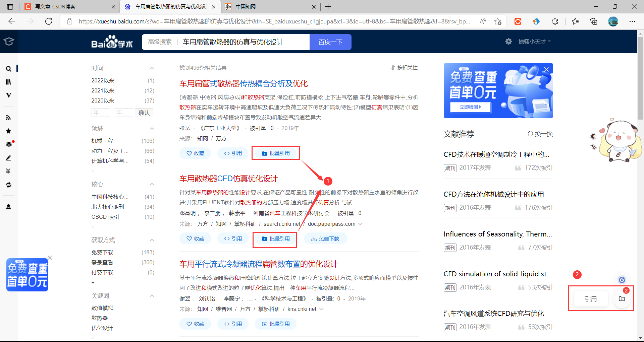The image size is (644, 342).
Task: Open sort order 按相关性 dropdown
Action: [x=404, y=68]
